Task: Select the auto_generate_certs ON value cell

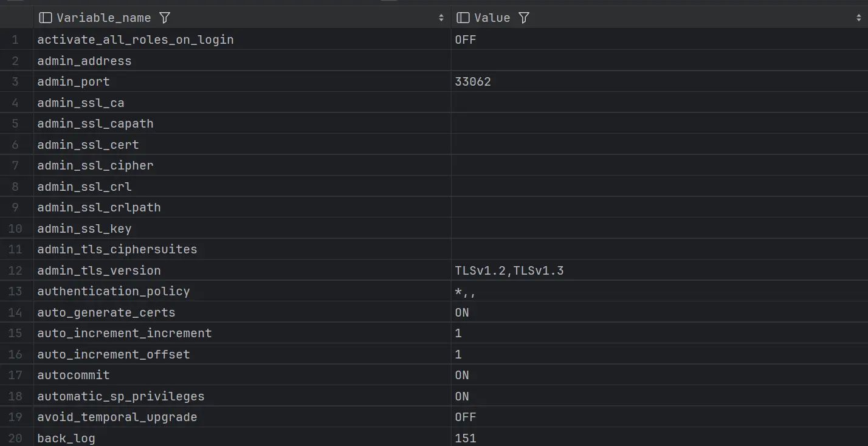Action: [x=462, y=312]
